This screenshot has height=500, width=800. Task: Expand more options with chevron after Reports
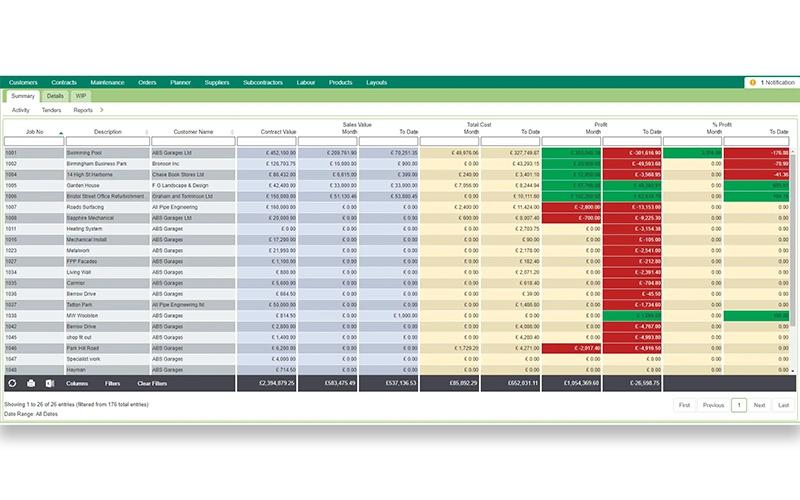102,110
